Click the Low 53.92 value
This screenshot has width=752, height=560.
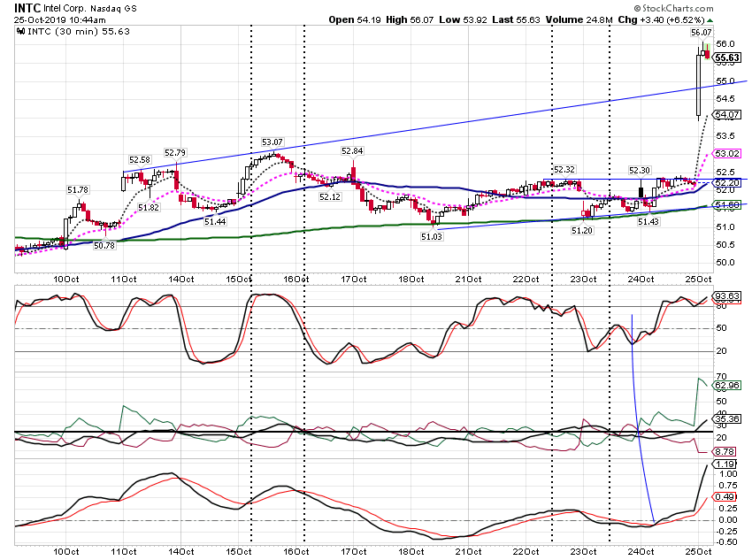(464, 20)
